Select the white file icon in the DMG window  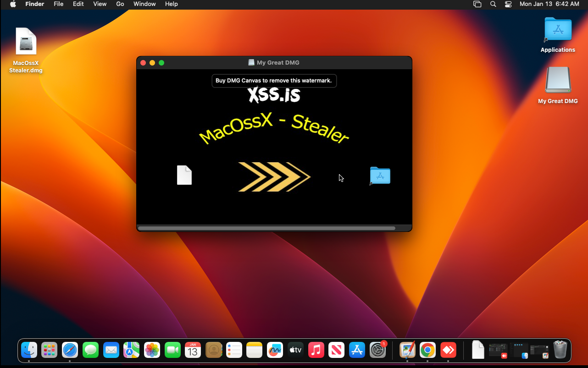(x=184, y=175)
